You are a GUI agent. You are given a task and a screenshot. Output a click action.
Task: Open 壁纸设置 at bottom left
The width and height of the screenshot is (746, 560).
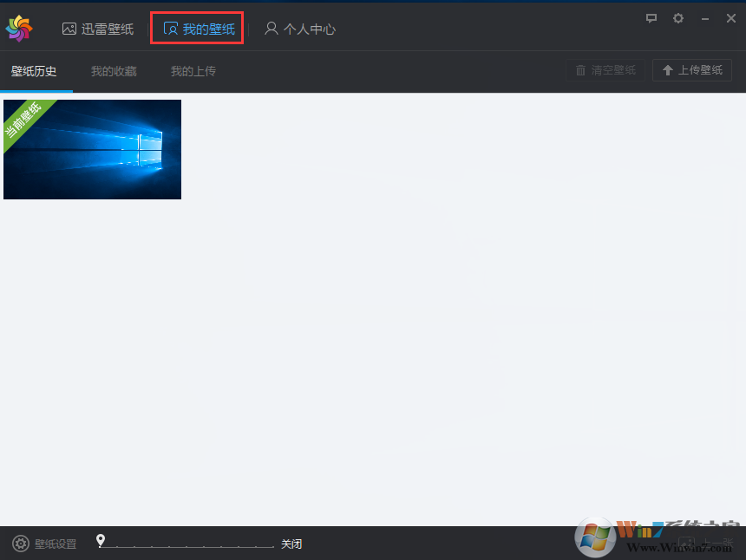click(x=44, y=544)
